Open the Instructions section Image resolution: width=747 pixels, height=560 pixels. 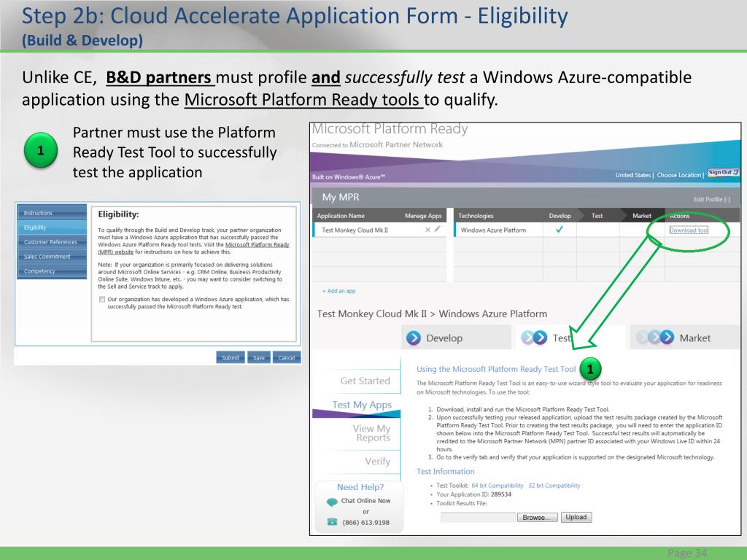coord(52,213)
